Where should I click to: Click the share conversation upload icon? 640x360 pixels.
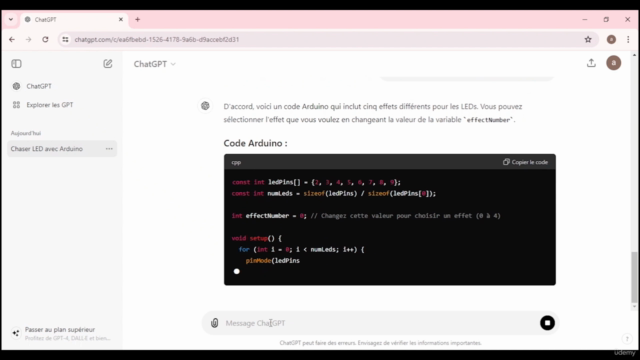[x=591, y=63]
